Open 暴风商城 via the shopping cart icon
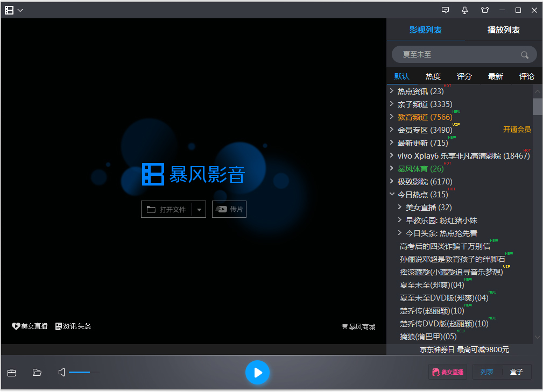 pos(344,326)
